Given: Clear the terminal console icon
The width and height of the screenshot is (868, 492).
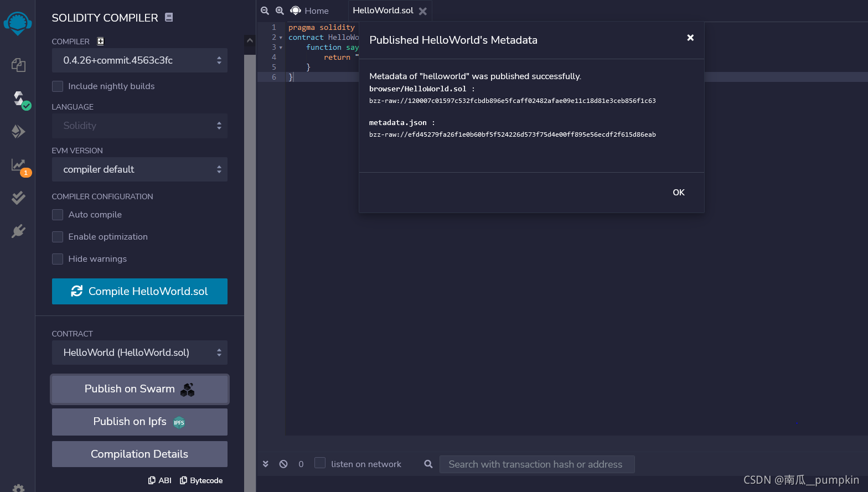Looking at the screenshot, I should click(x=283, y=464).
